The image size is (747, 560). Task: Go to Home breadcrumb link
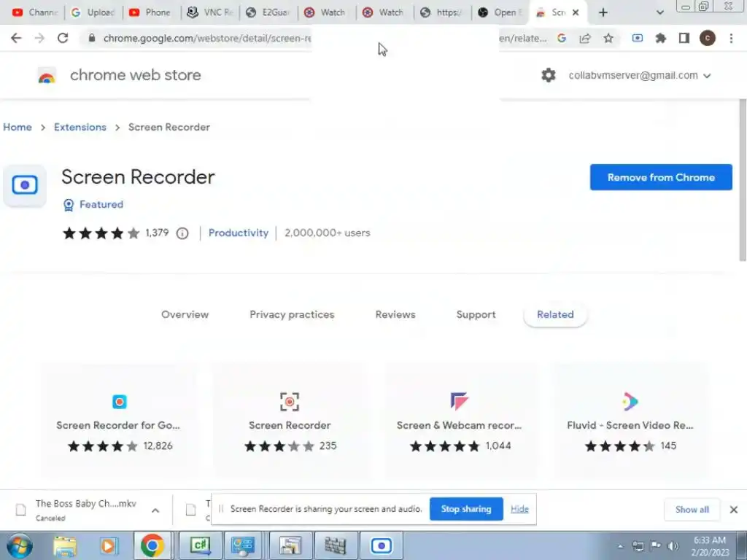pyautogui.click(x=18, y=127)
